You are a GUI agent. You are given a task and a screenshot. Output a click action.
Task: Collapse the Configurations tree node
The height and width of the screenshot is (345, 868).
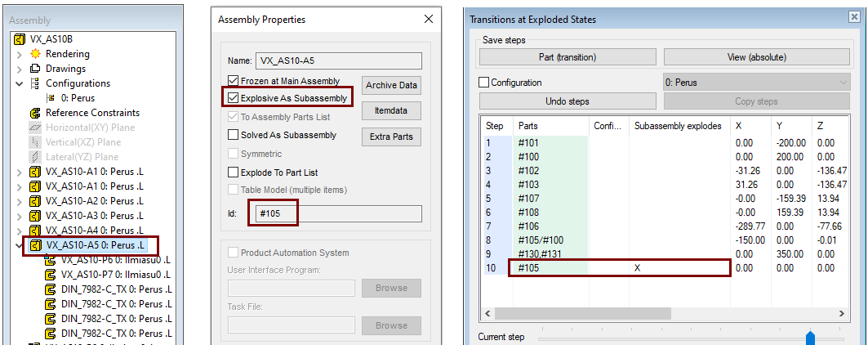19,83
